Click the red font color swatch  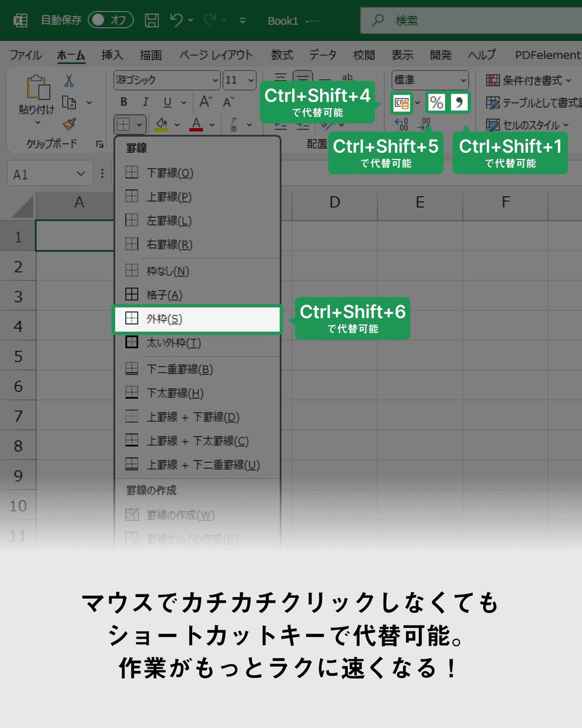(x=196, y=124)
